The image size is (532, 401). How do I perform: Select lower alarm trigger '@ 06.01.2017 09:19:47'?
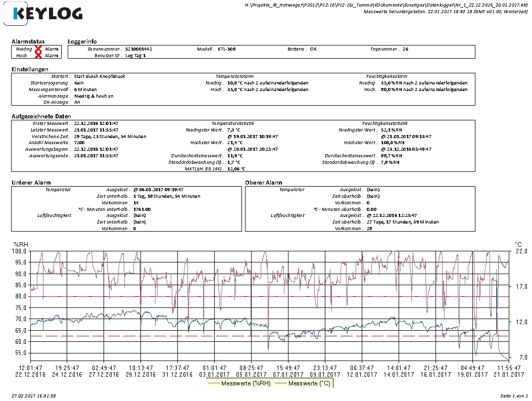(158, 190)
